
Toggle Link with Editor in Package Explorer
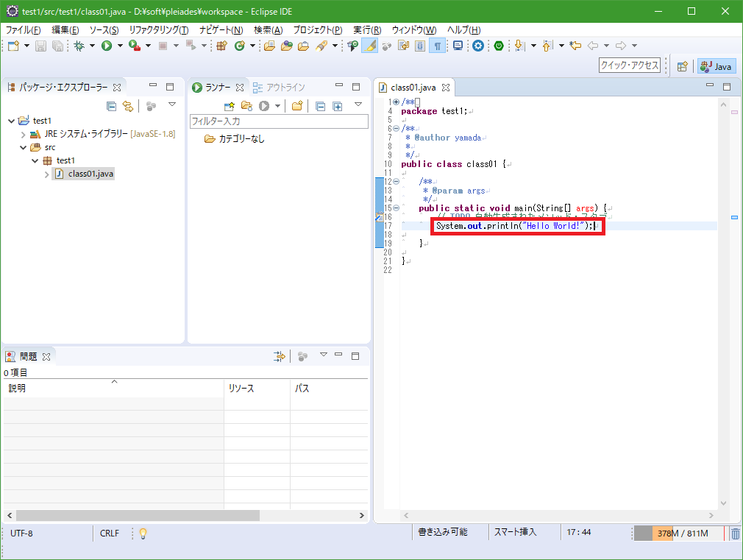(x=128, y=106)
